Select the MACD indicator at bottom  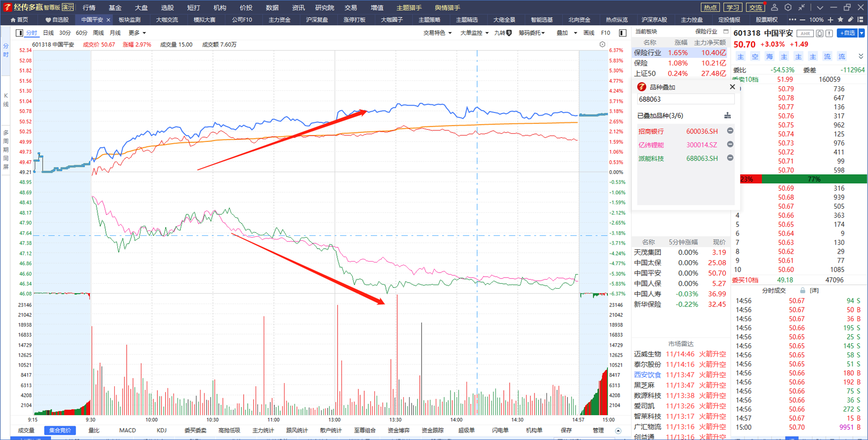tap(128, 430)
